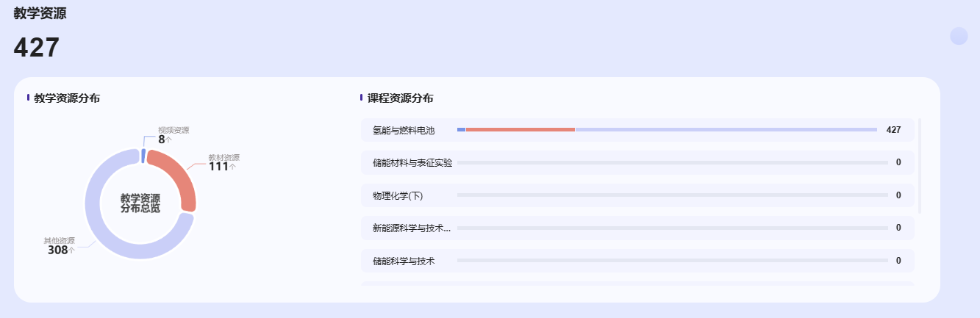Viewport: 980px width, 318px height.
Task: Open the 物理化学(下) course row
Action: click(x=398, y=195)
